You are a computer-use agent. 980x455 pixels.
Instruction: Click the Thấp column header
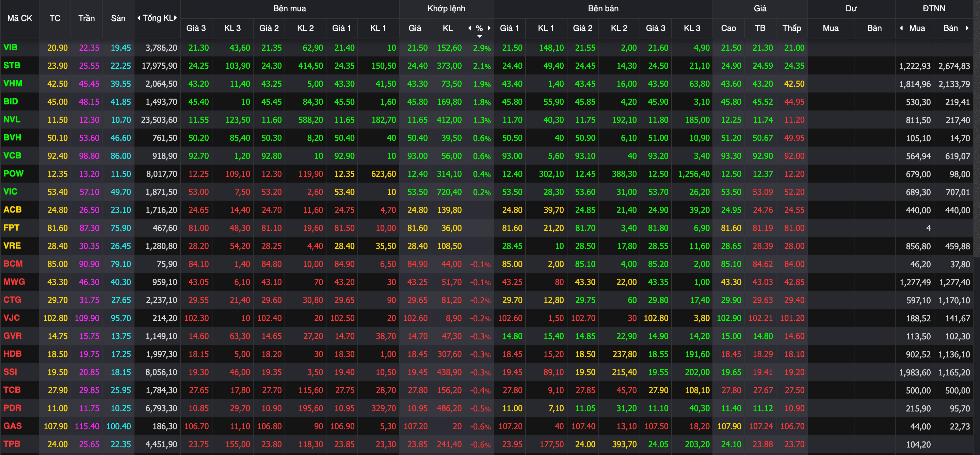(791, 28)
